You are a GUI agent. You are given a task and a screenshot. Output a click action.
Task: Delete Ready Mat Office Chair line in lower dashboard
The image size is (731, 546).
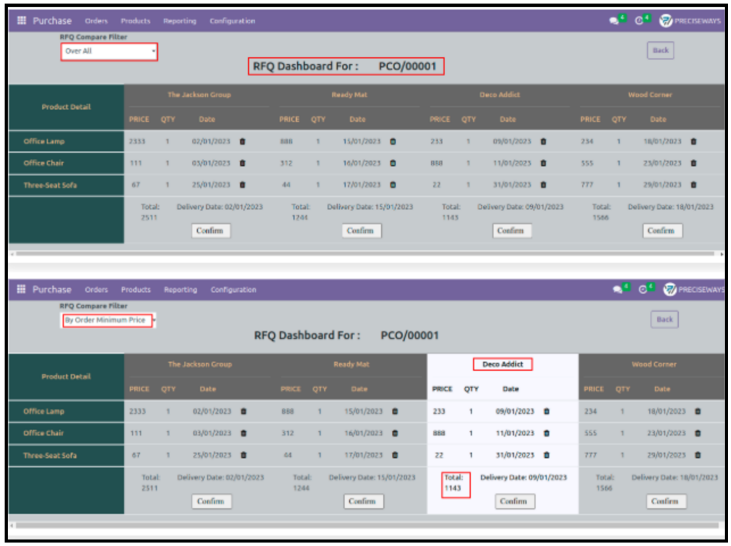(394, 433)
